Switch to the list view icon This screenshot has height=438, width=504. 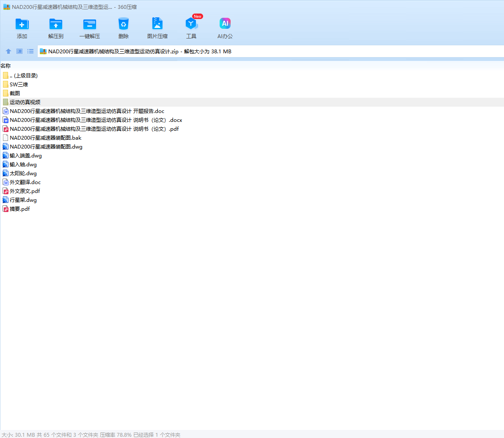tap(30, 51)
